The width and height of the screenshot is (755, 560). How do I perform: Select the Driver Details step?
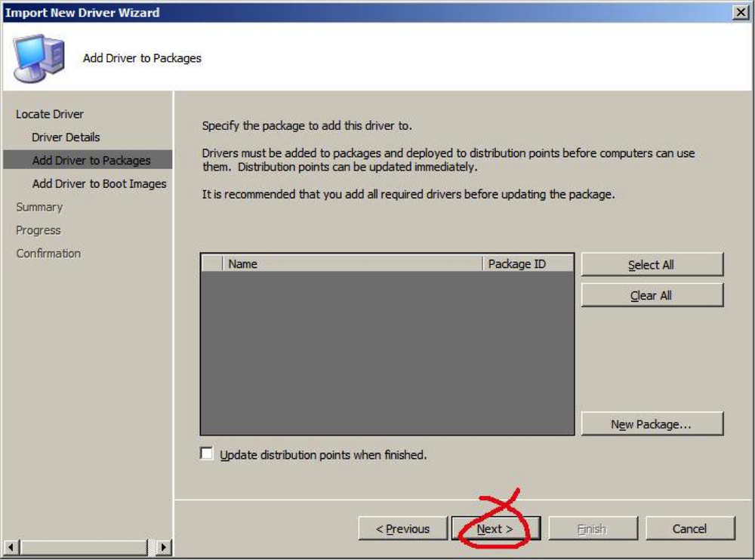tap(66, 137)
